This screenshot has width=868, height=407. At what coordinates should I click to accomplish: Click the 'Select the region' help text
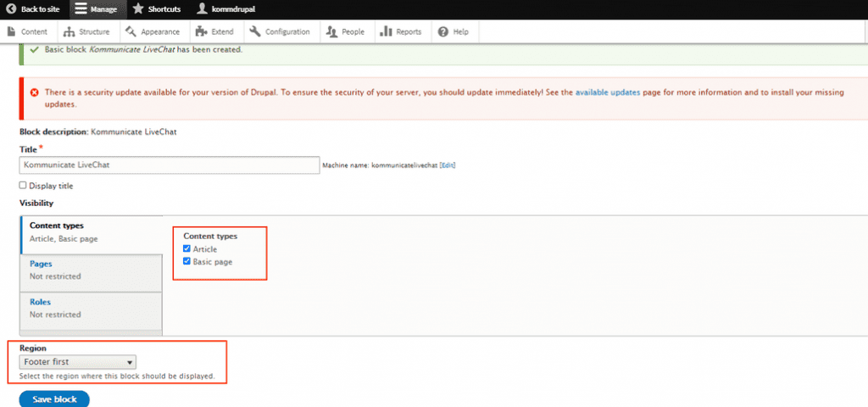[x=117, y=376]
